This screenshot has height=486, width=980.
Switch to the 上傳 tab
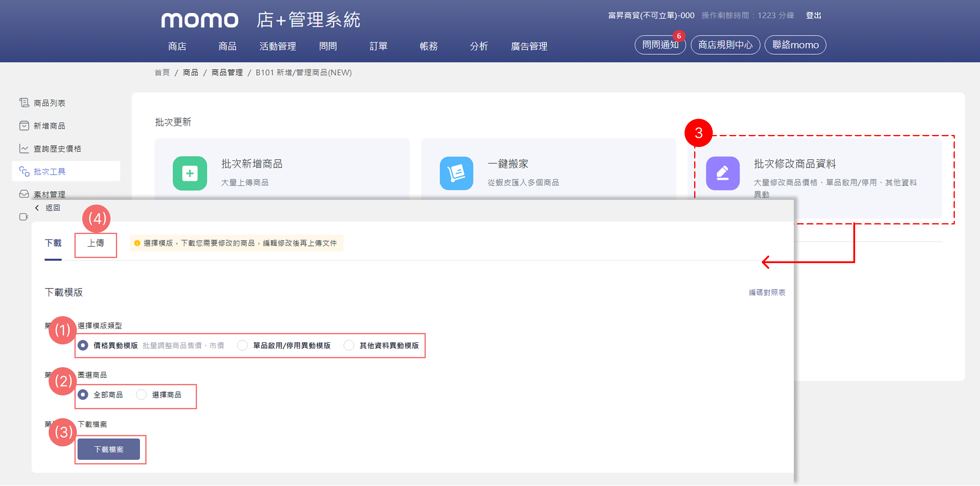click(95, 243)
